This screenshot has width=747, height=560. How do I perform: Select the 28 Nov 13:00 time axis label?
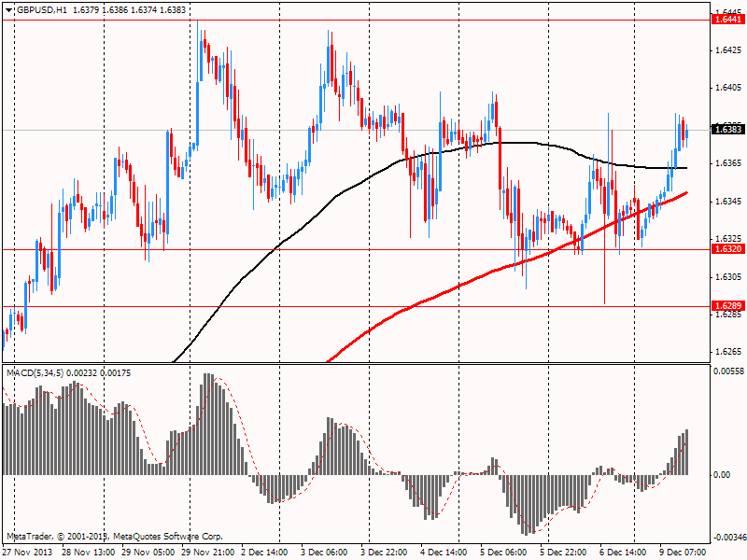pyautogui.click(x=88, y=553)
